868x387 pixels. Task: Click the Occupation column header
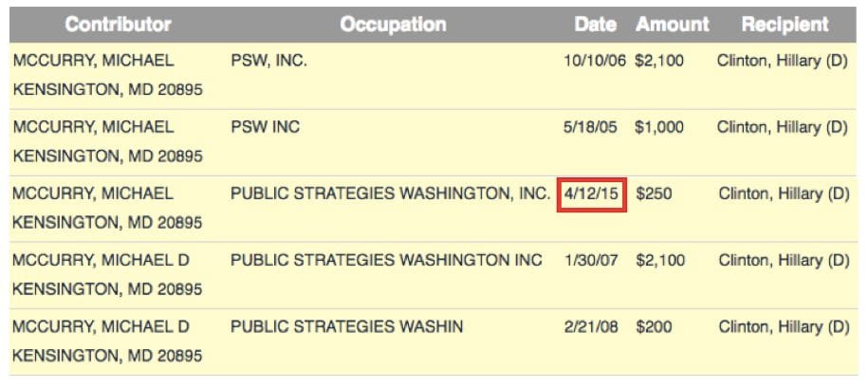point(393,25)
